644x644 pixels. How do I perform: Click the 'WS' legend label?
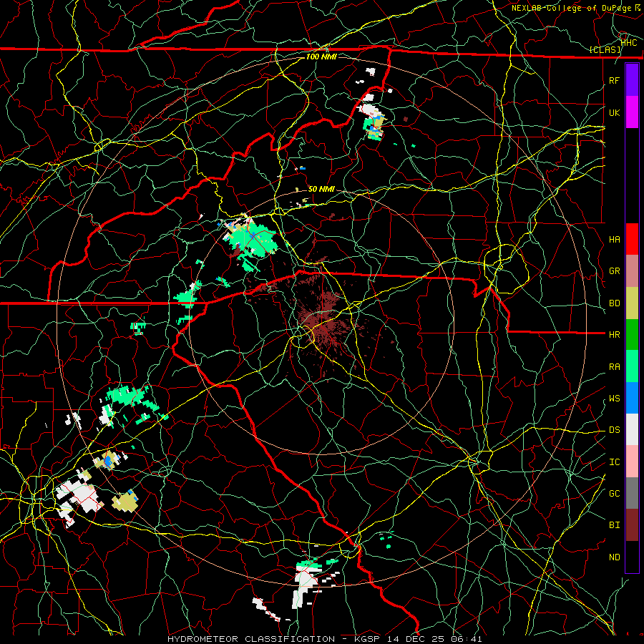click(x=614, y=398)
